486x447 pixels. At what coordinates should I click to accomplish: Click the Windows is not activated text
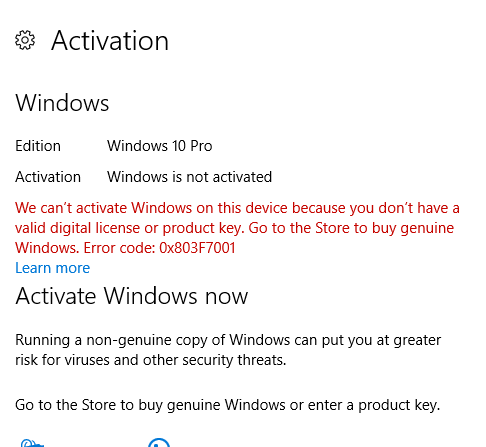189,177
